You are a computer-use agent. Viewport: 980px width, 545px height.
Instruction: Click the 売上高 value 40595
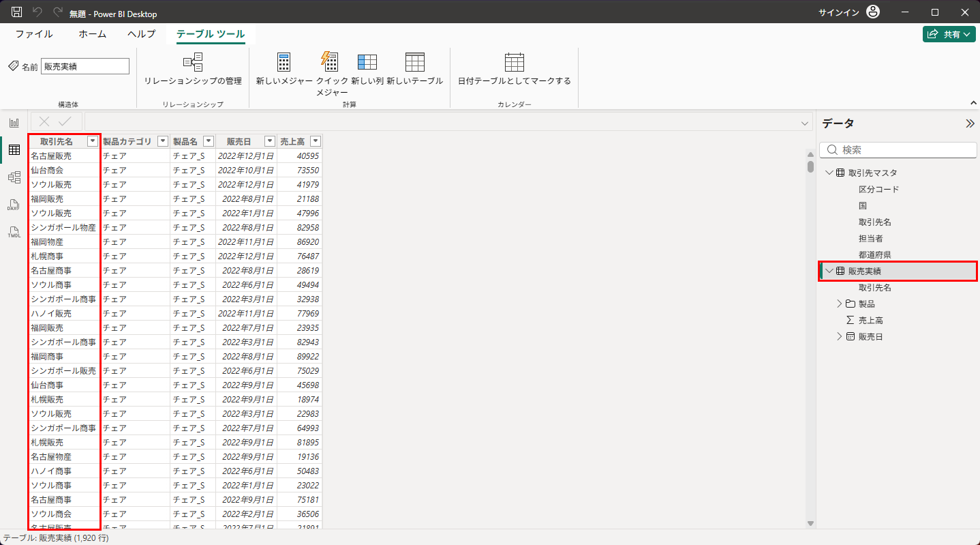[x=299, y=156]
